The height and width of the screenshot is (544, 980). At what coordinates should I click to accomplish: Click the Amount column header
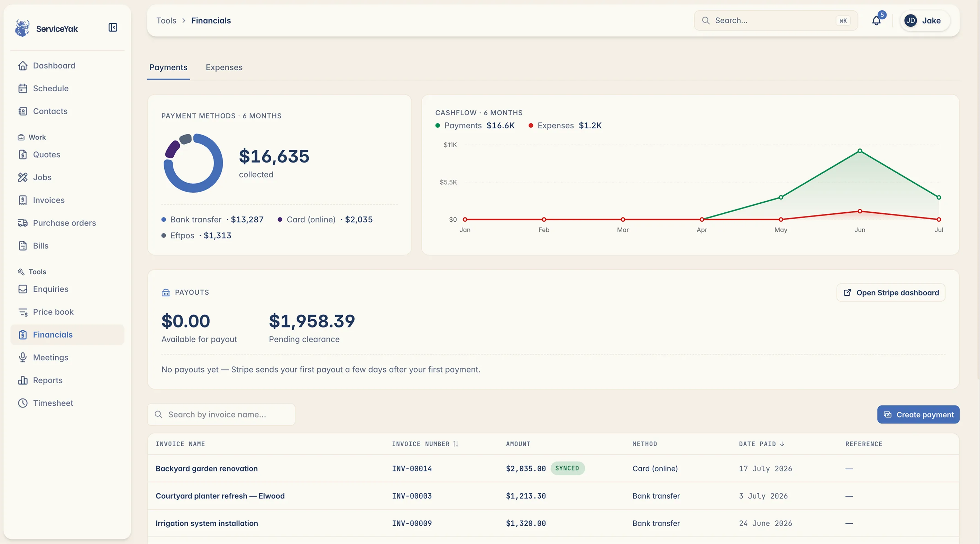click(x=518, y=444)
